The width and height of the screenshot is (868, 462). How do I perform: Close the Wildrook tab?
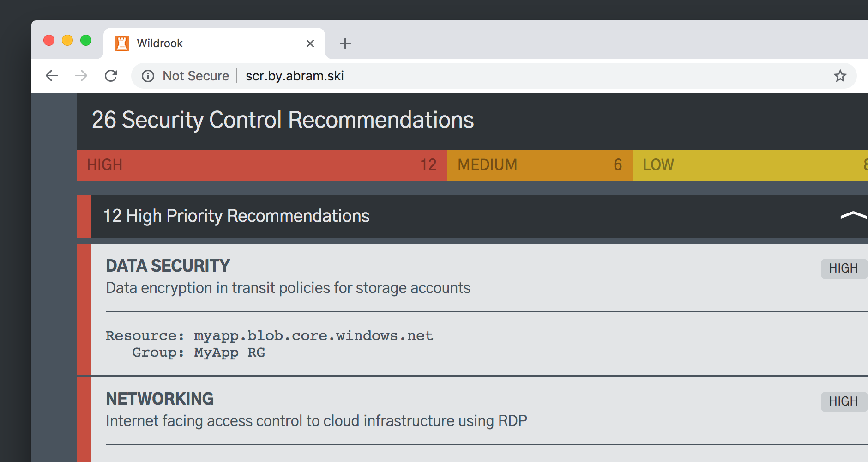(310, 43)
